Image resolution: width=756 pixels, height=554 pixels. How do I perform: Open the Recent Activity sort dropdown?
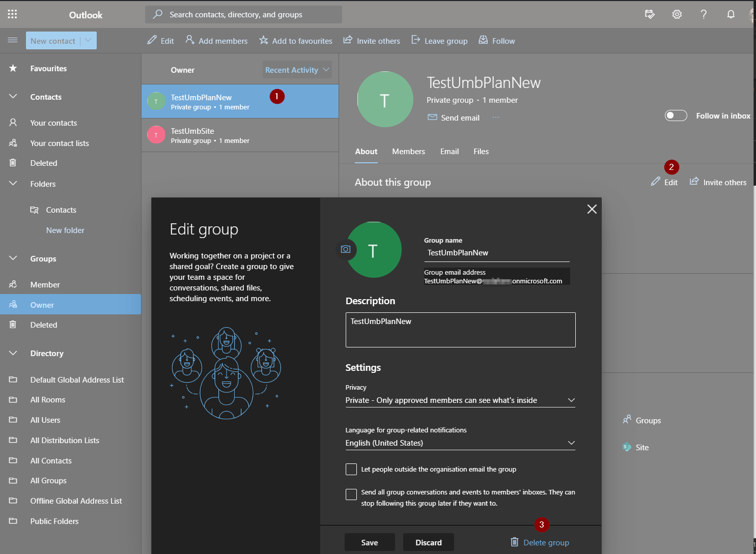[297, 69]
